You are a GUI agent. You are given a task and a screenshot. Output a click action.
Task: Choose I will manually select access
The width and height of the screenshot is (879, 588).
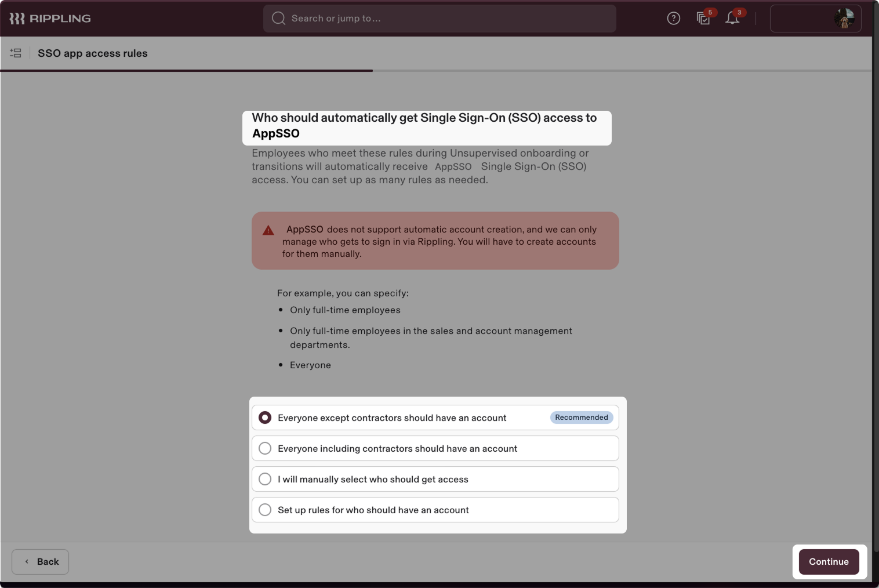click(265, 479)
